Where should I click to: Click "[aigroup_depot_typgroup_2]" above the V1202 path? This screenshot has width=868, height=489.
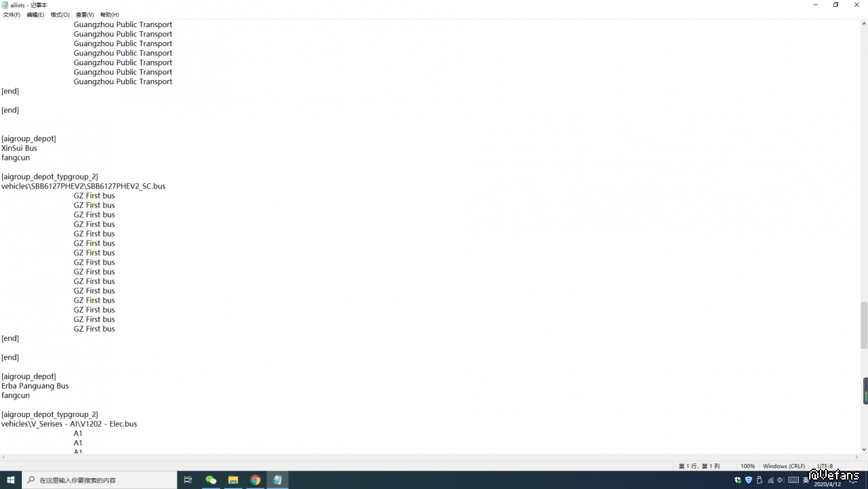click(49, 414)
